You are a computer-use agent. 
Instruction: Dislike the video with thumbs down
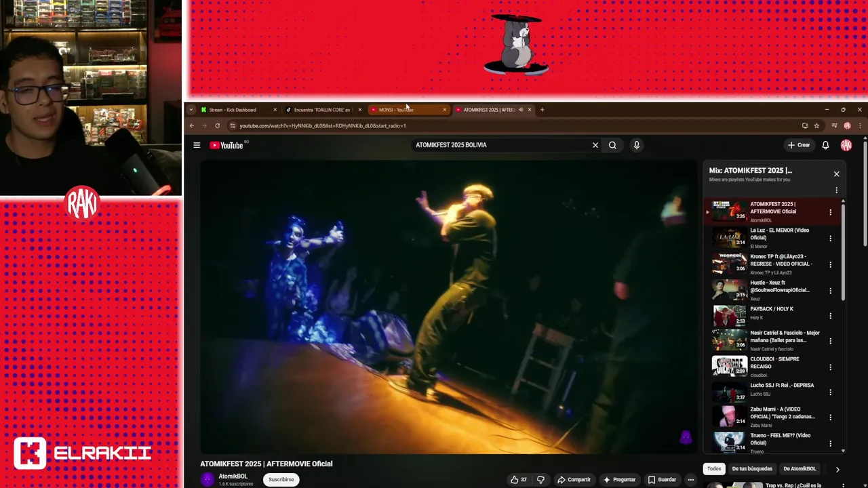540,480
